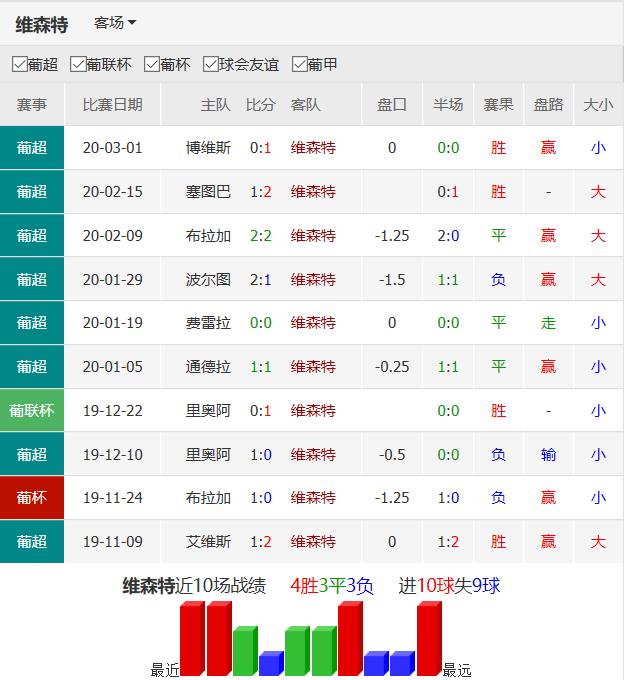Click the 艾维斯 home team name
This screenshot has width=624, height=680.
[x=208, y=542]
